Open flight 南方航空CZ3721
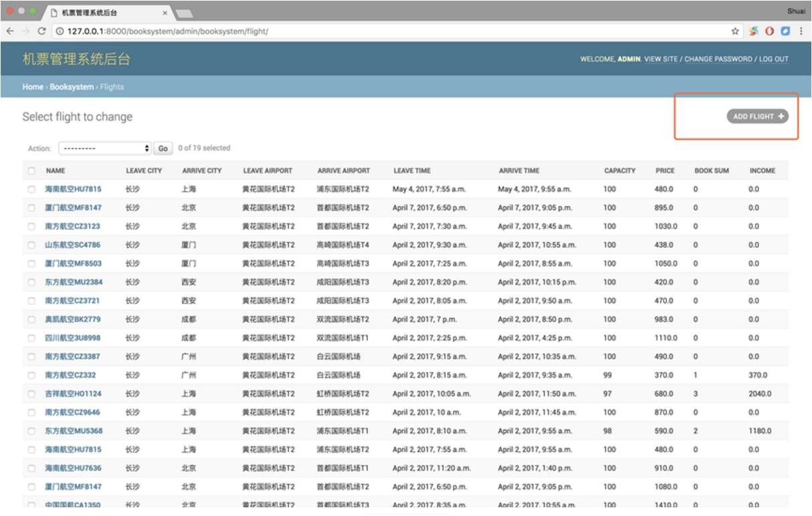 pos(72,301)
